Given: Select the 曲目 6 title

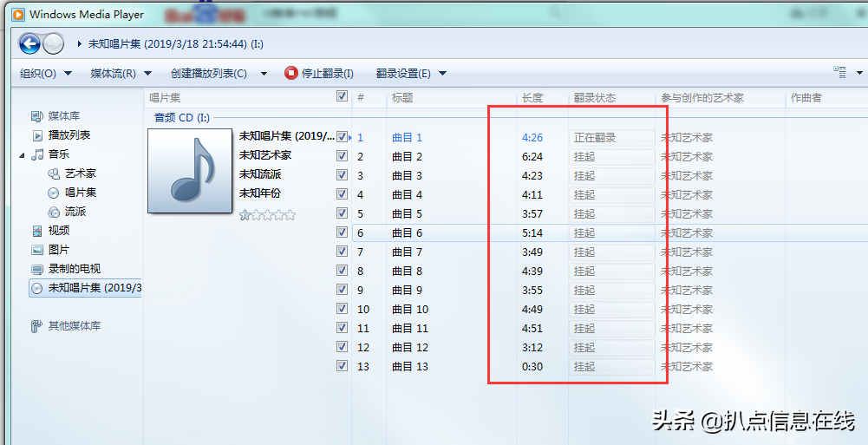Looking at the screenshot, I should click(x=407, y=233).
